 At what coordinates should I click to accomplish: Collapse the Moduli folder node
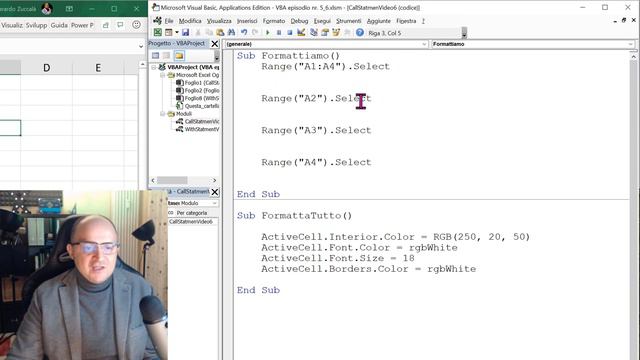(162, 114)
